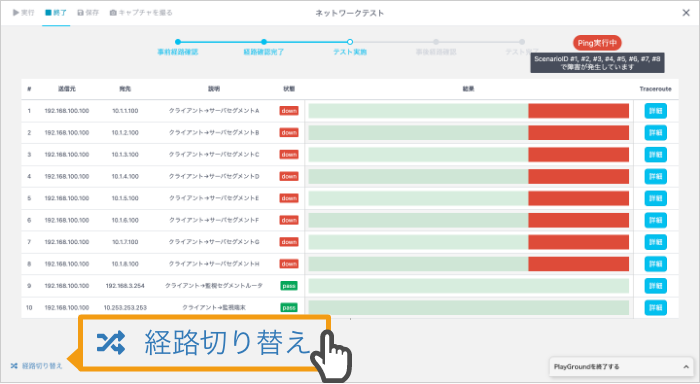Open Traceroute 詳細 for row 6
The image size is (700, 384).
click(x=655, y=220)
